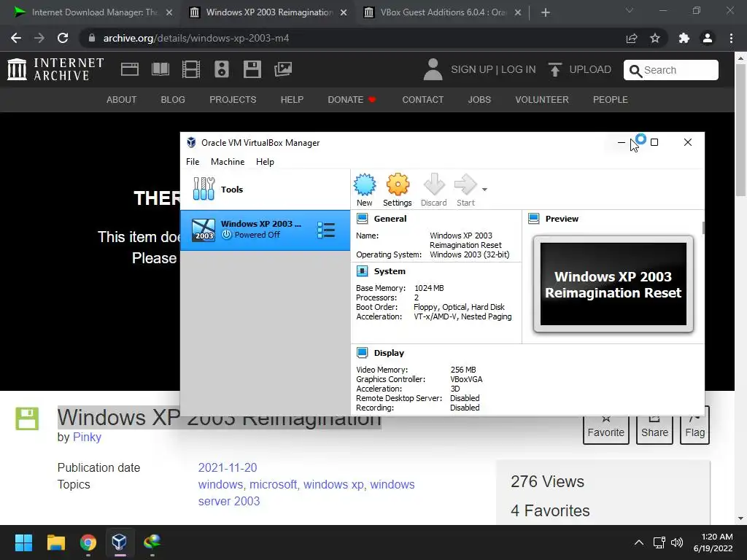Click the Preview section header icon
Viewport: 747px width, 560px height.
point(533,219)
